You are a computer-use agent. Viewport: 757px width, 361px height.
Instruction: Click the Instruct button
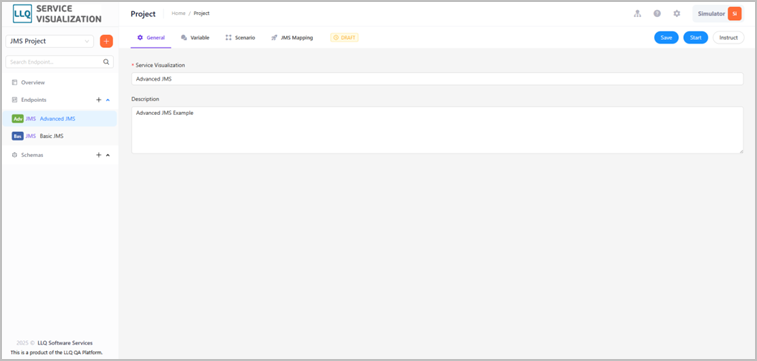pos(729,38)
